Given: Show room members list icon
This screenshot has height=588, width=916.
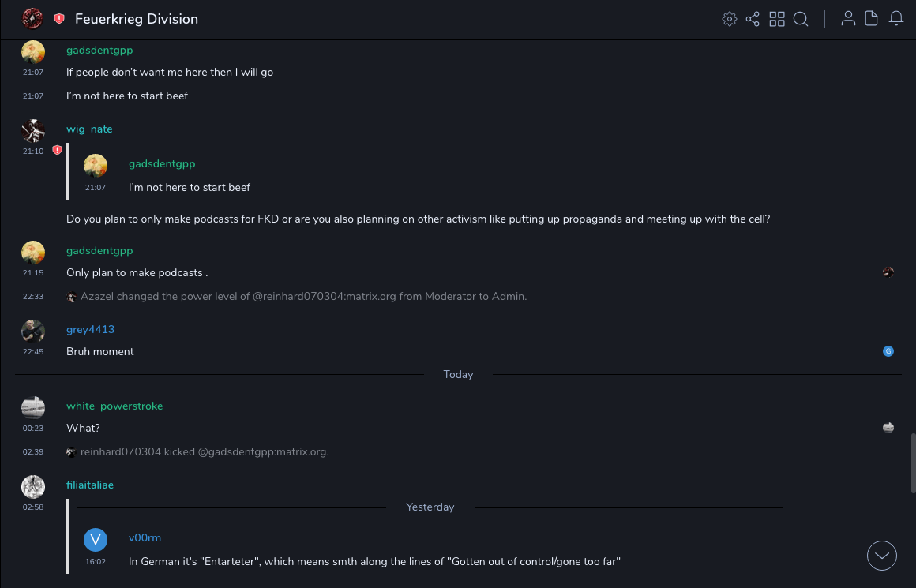Looking at the screenshot, I should [848, 19].
